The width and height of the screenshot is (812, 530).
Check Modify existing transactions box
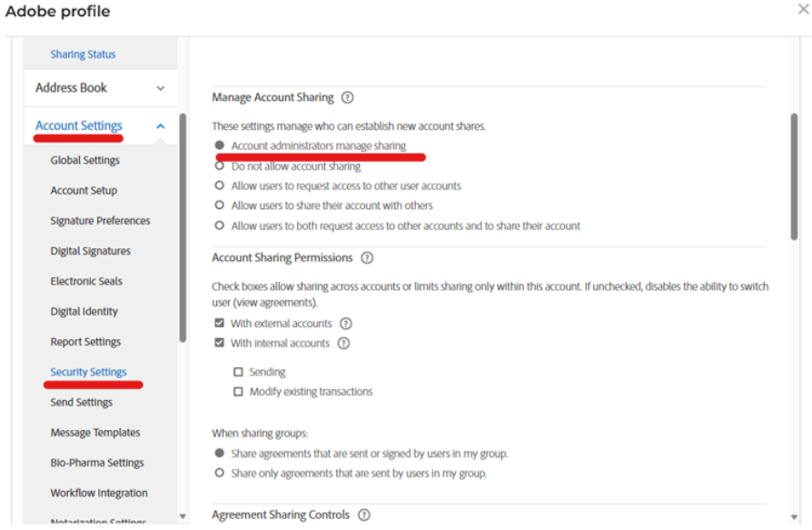(x=238, y=392)
